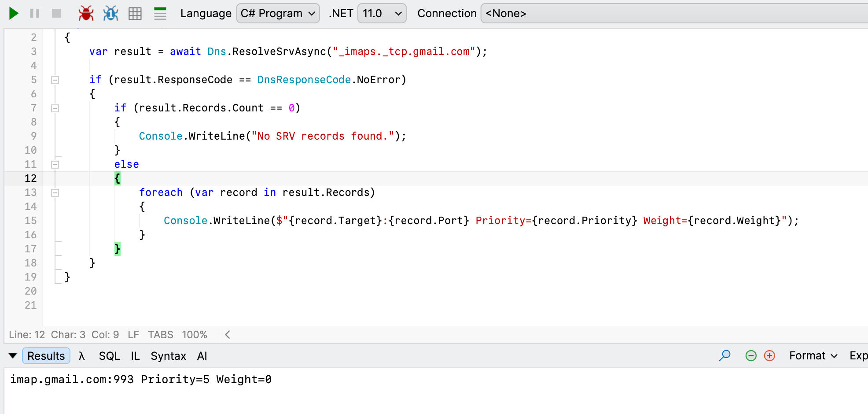Click the highlighted closing brace on line 17
The width and height of the screenshot is (868, 414).
117,249
